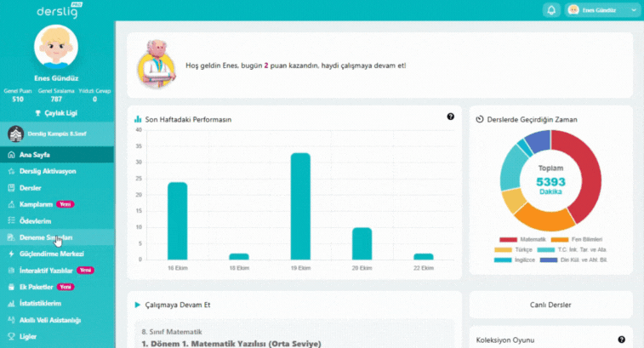Viewport: 644px width, 348px height.
Task: Open the Güçlendirme Merkezi lightning icon
Action: pos(11,254)
